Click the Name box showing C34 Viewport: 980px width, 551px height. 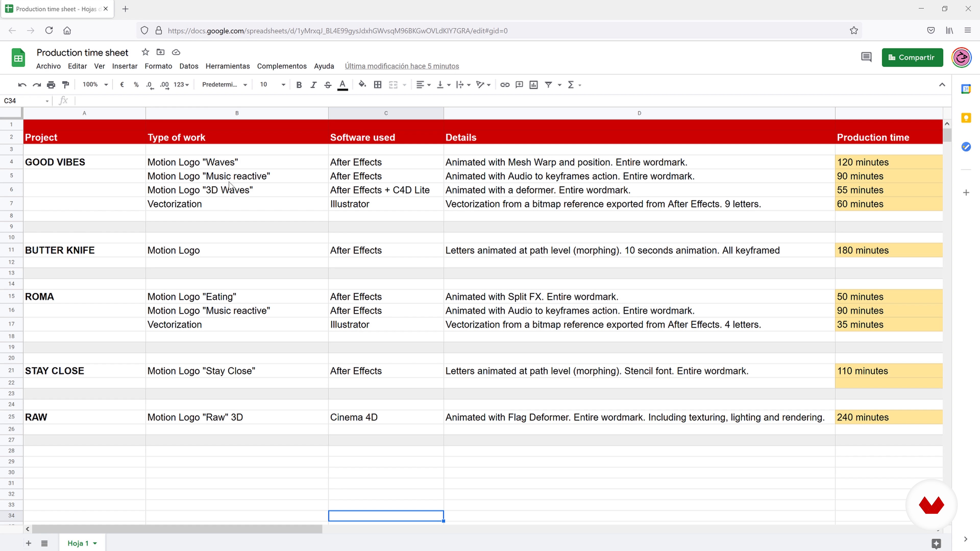click(x=26, y=101)
